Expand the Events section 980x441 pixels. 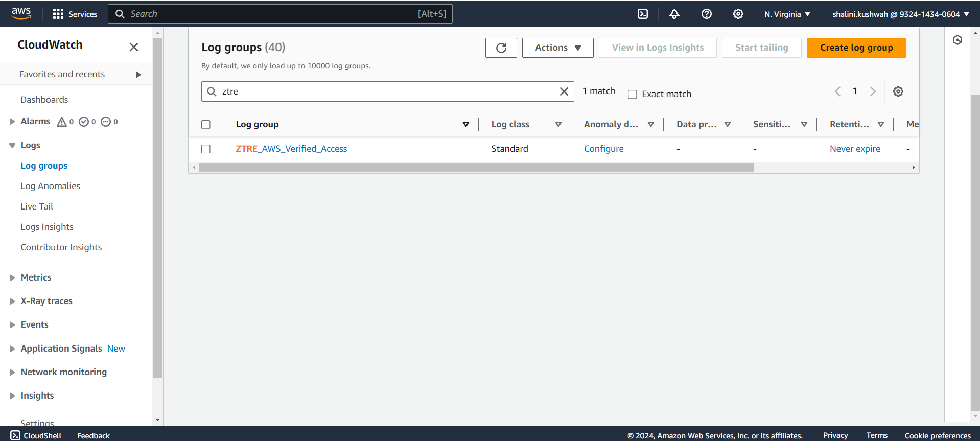(12, 325)
